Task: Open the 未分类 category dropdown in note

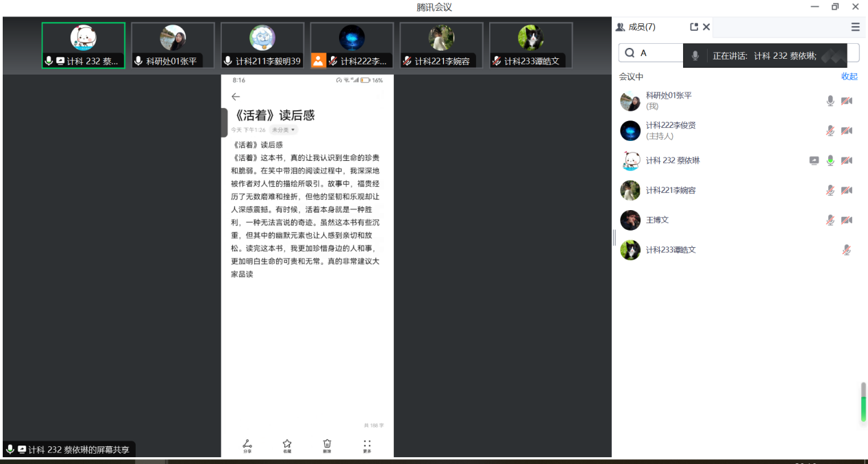Action: tap(283, 129)
